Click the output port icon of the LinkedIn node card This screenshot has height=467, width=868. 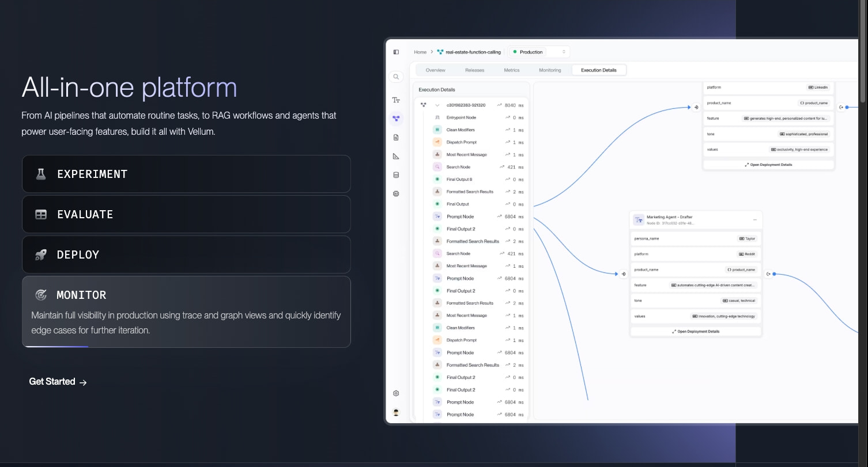click(841, 107)
